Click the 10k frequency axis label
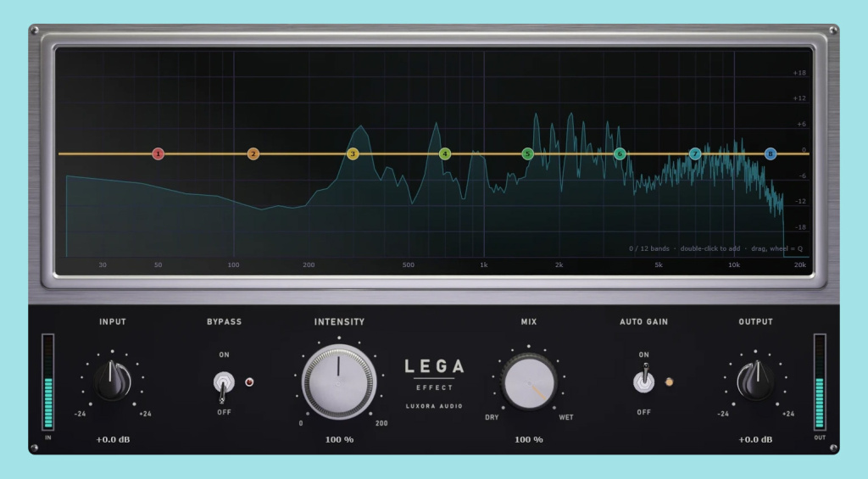 coord(734,265)
